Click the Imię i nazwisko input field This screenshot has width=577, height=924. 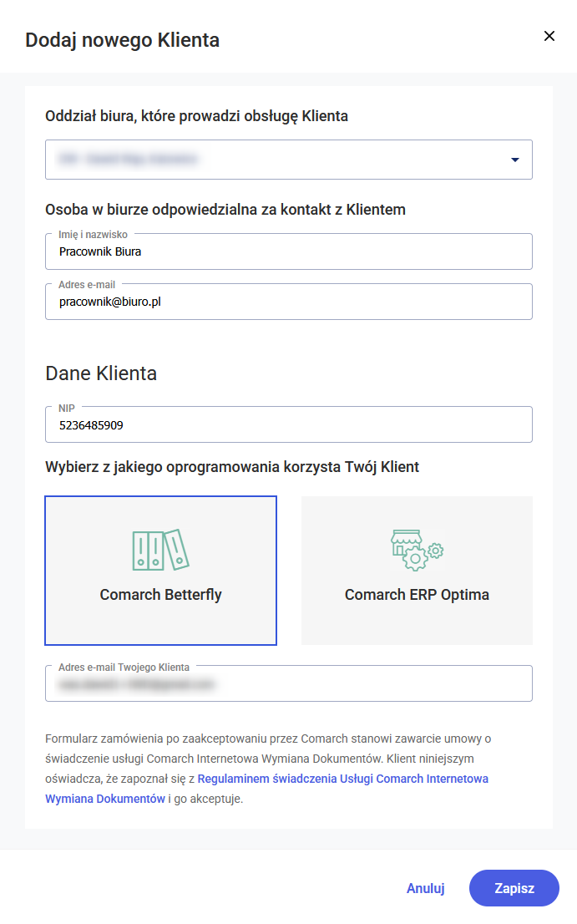(x=288, y=251)
